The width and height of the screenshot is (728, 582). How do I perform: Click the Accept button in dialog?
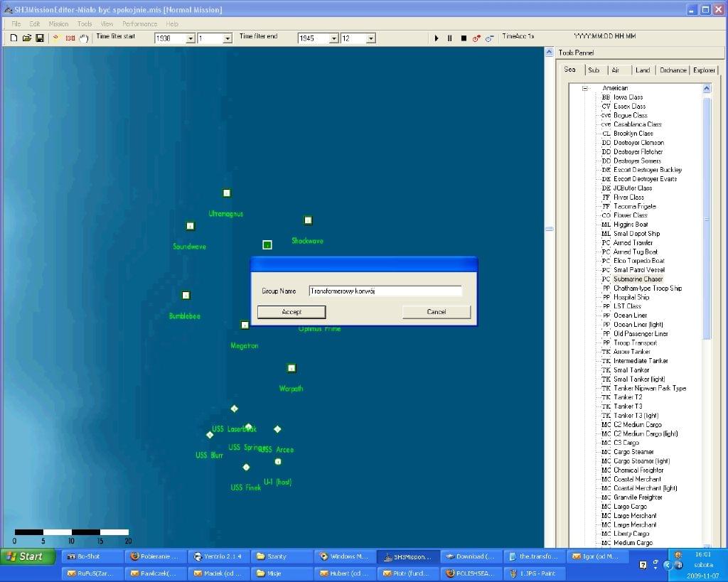(291, 312)
